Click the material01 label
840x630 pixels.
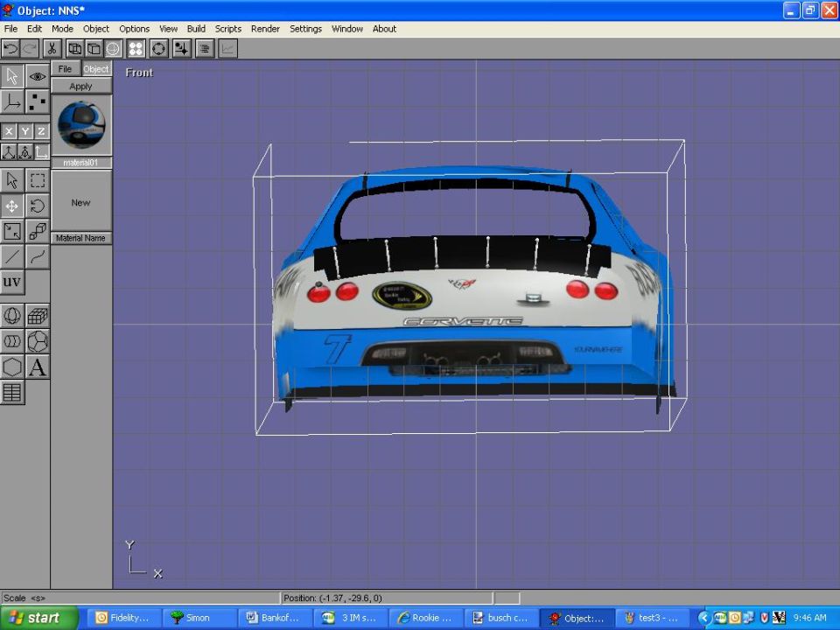[x=80, y=163]
